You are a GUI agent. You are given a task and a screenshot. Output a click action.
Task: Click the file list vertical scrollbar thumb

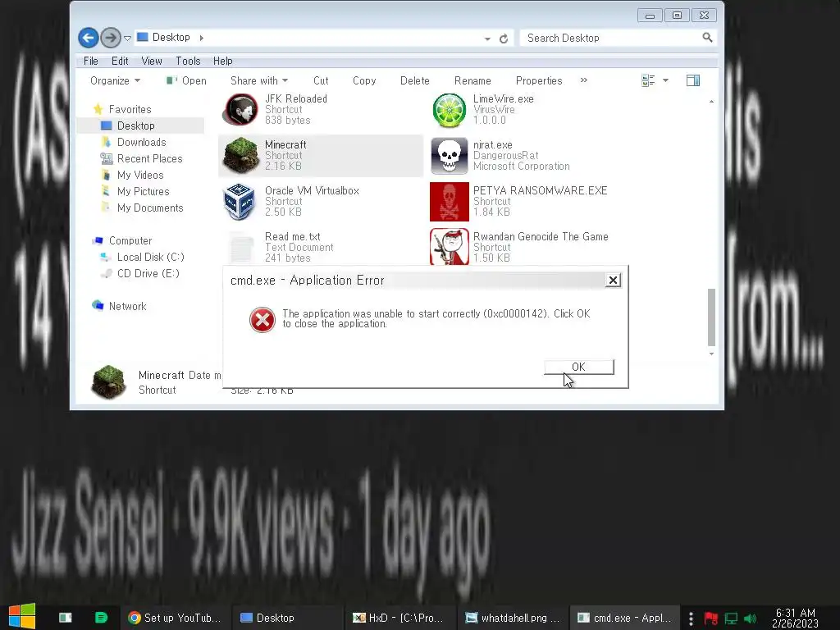tap(711, 317)
